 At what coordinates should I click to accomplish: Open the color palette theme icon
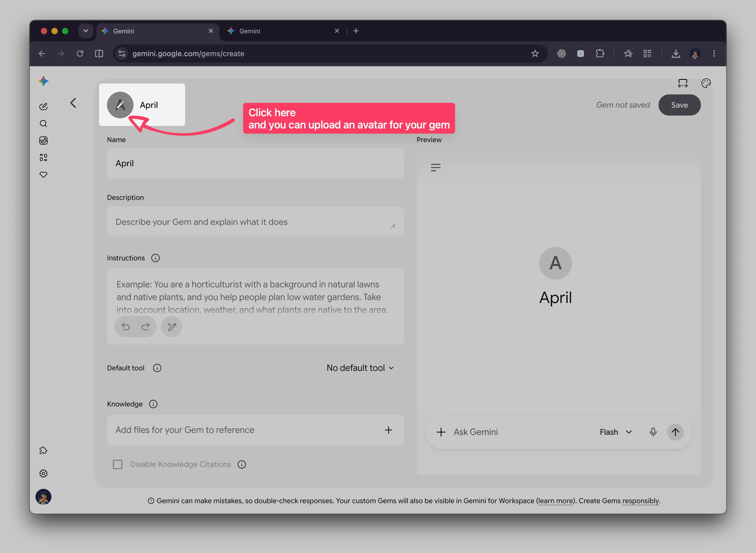click(x=706, y=83)
